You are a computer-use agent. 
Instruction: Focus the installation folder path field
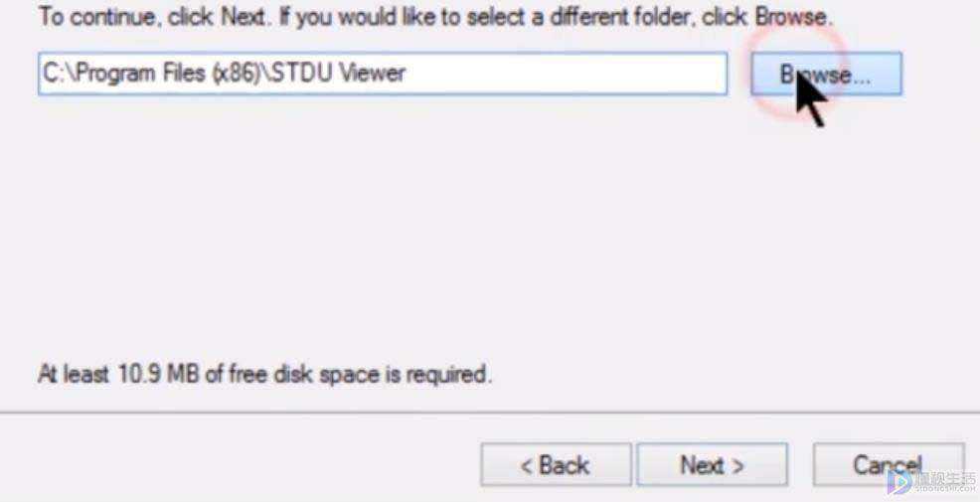(383, 74)
